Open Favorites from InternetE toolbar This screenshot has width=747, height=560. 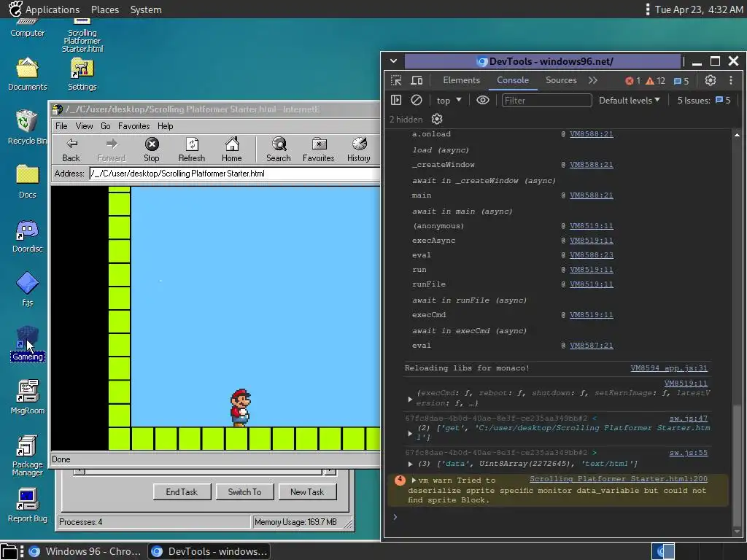coord(318,150)
